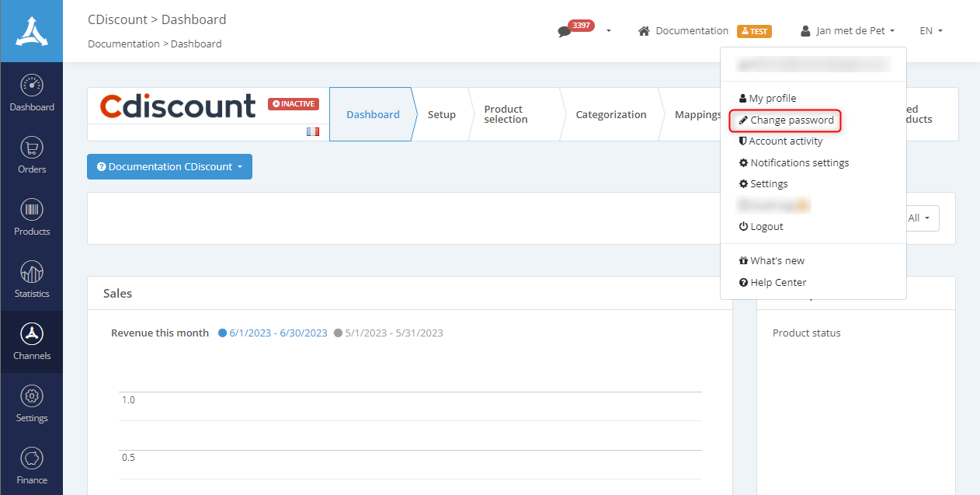This screenshot has height=495, width=980.
Task: Click the ChannelEngine logo in top-left corner
Action: click(31, 31)
